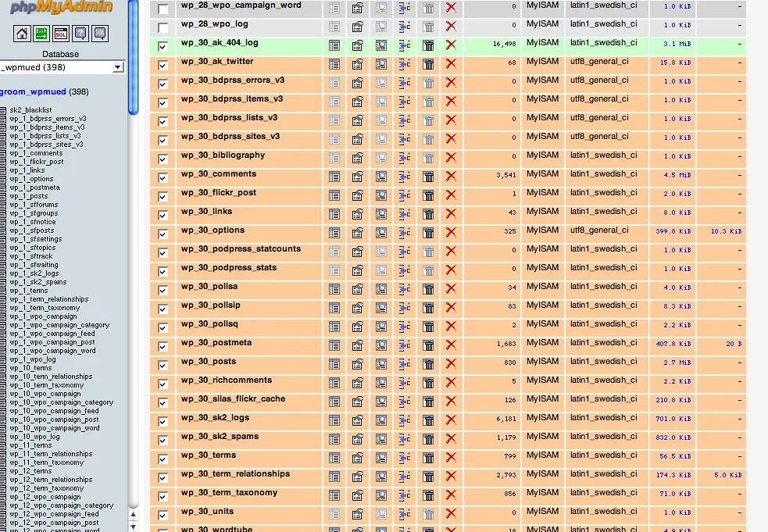This screenshot has height=532, width=768.
Task: Open structure icon for wp_30_options
Action: pos(357,232)
